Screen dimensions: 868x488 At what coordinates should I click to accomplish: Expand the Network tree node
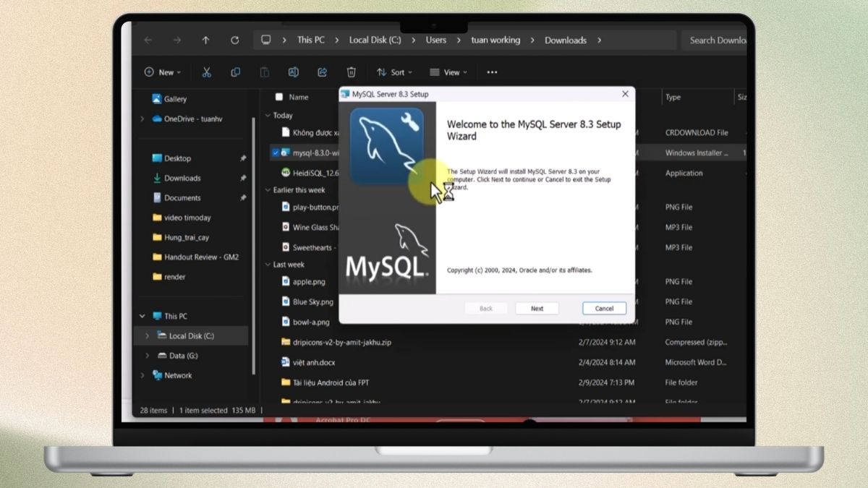pyautogui.click(x=142, y=376)
